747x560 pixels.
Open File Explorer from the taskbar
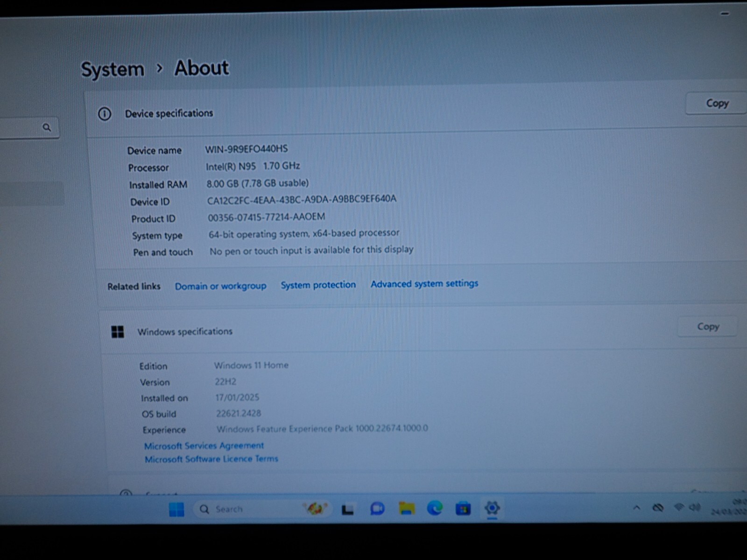click(407, 508)
